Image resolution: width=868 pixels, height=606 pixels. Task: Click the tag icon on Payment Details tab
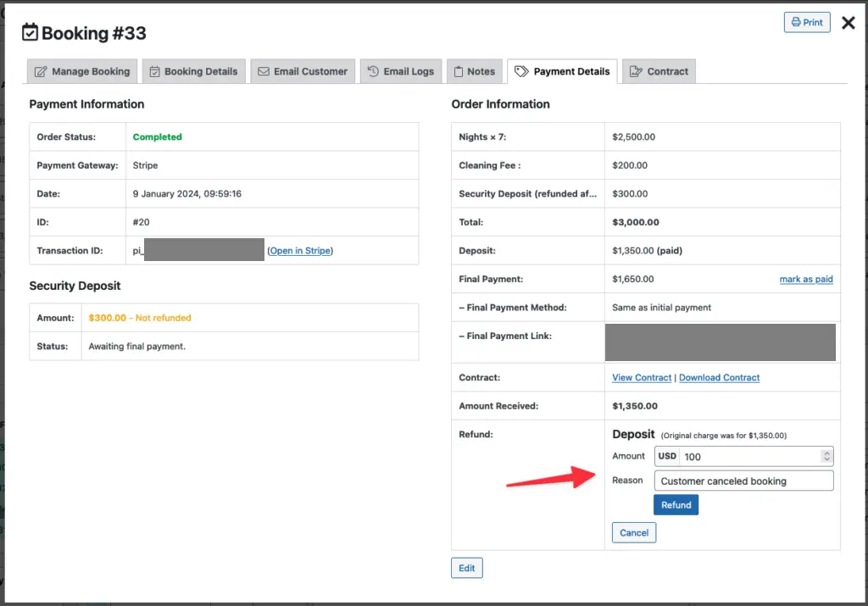(x=521, y=72)
